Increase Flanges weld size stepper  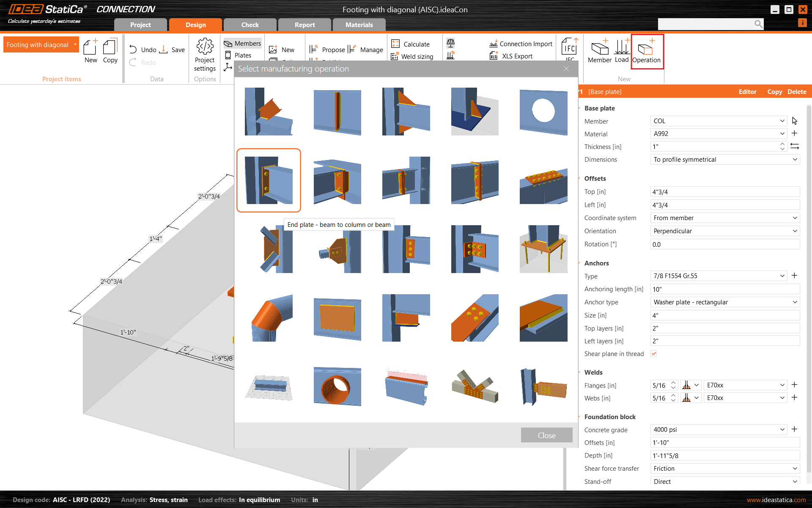(x=673, y=383)
